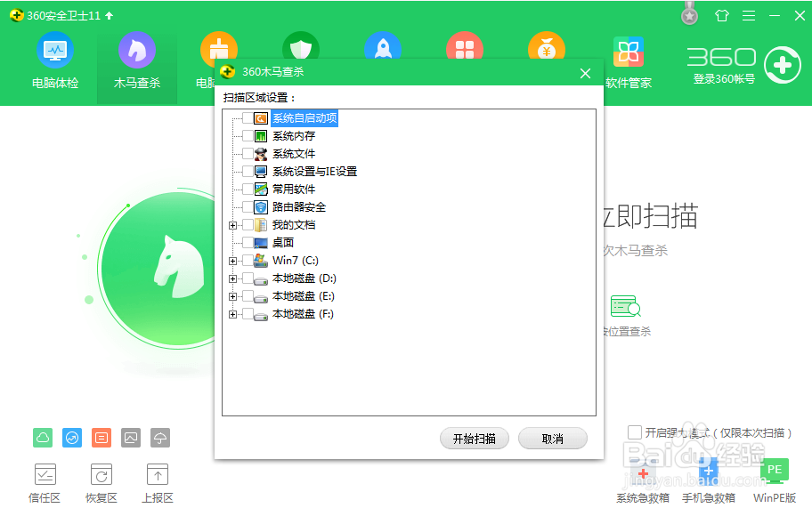
Task: Expand the 本地磁盘 (E:) tree node
Action: coord(232,297)
